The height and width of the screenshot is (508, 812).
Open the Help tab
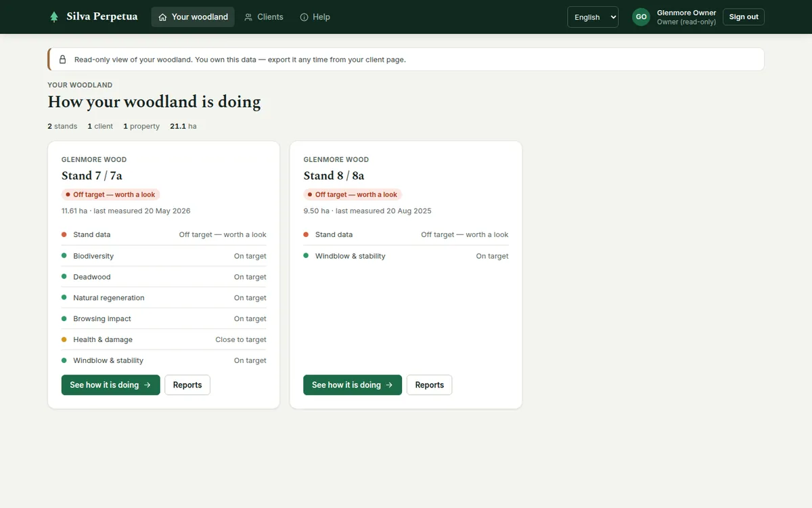coord(315,17)
